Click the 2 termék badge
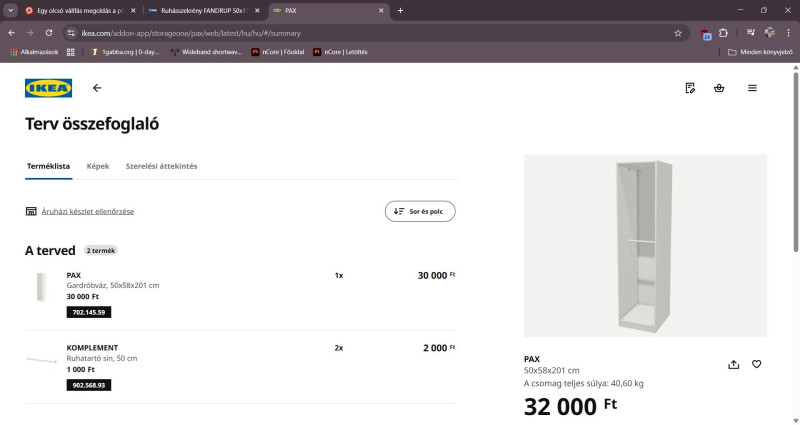This screenshot has width=800, height=425. (101, 251)
